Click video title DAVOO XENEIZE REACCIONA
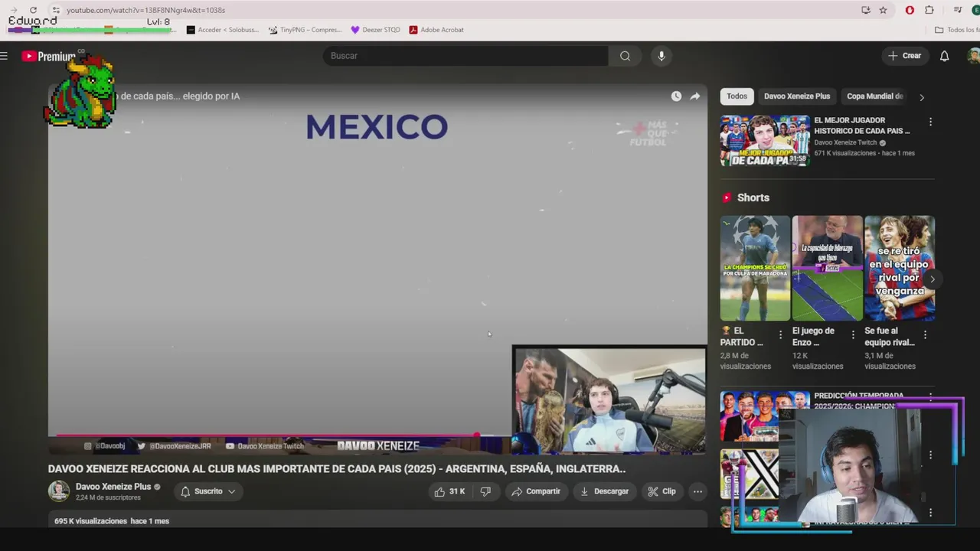This screenshot has height=551, width=980. point(337,468)
